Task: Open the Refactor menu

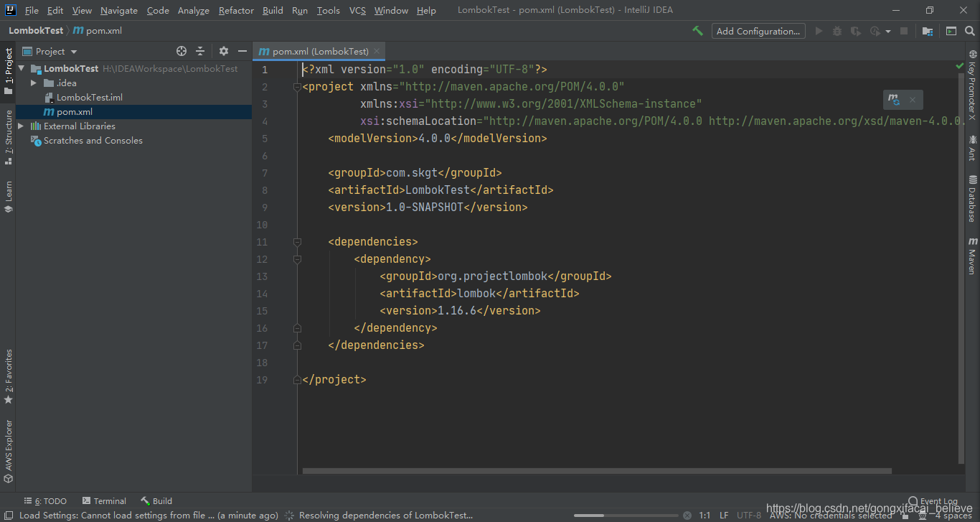Action: 236,10
